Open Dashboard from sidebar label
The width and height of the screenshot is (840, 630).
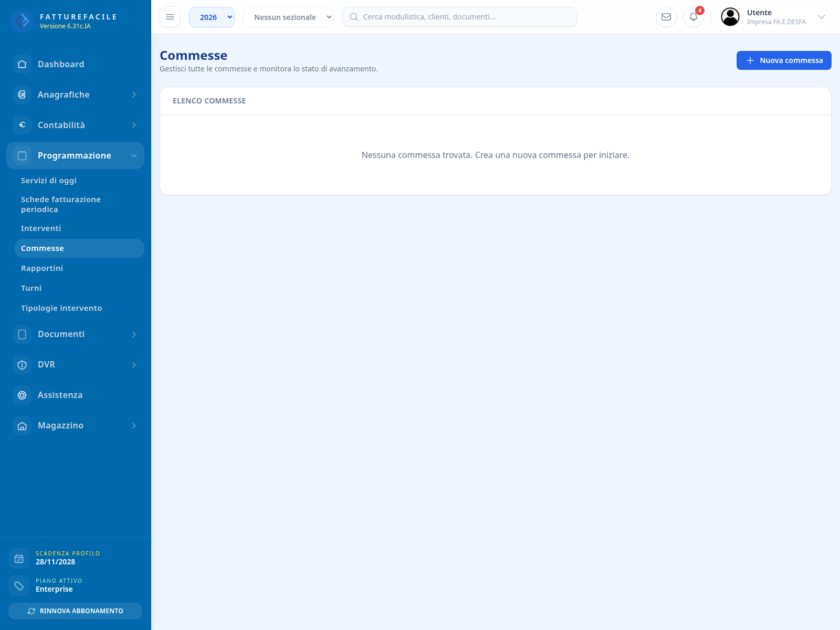pos(61,64)
